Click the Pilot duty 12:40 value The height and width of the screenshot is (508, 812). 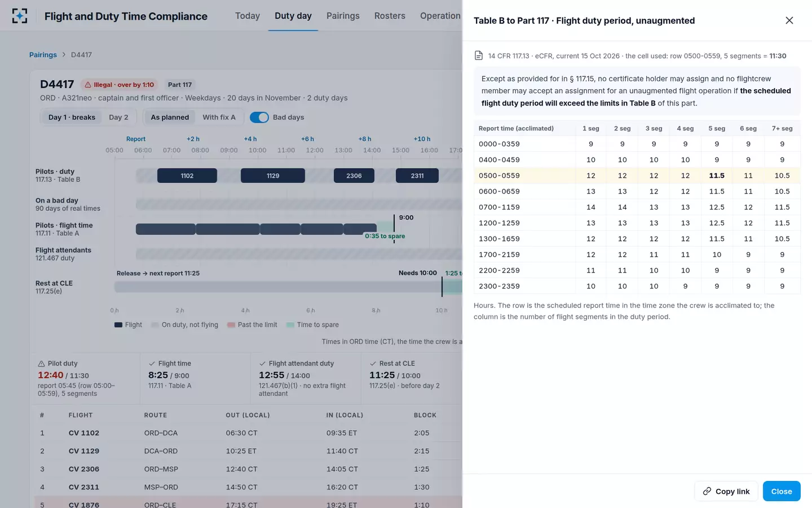50,375
